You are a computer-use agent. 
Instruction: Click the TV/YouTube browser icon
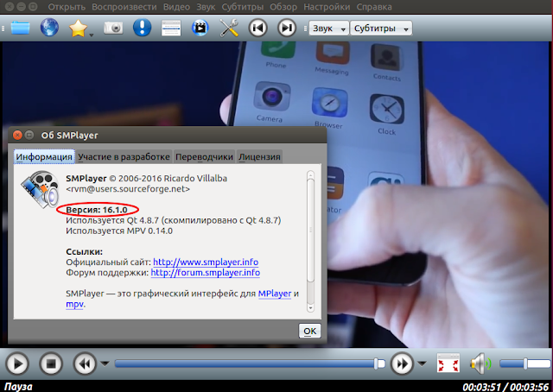200,28
